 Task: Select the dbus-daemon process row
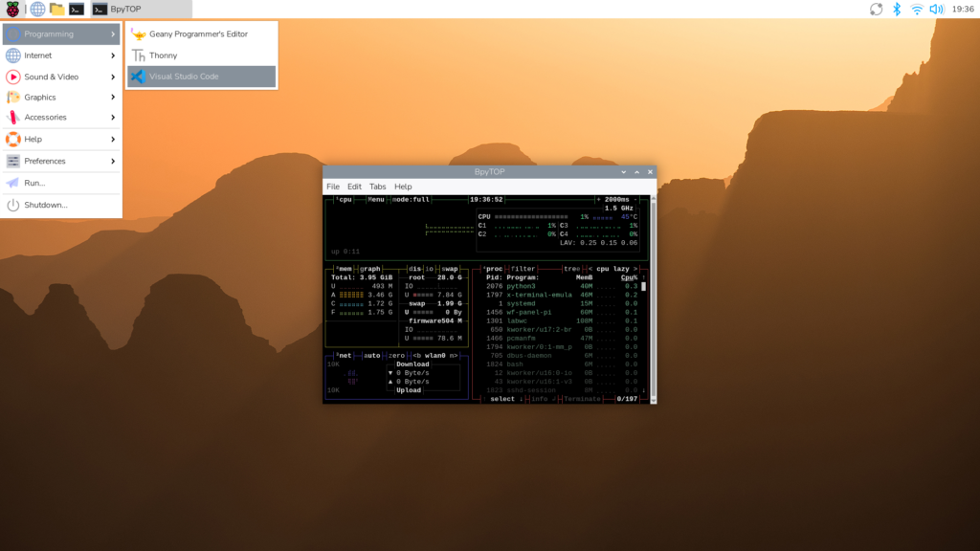click(561, 356)
